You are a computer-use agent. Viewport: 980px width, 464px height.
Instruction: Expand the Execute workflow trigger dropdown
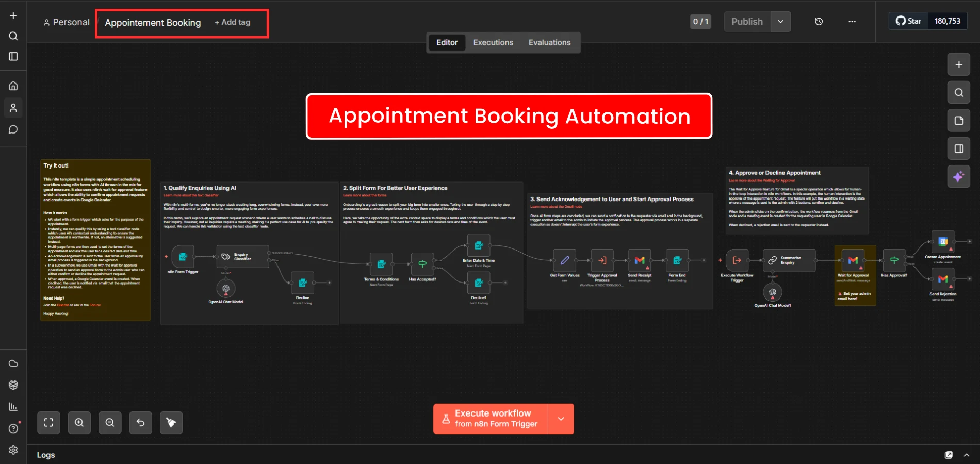click(561, 419)
